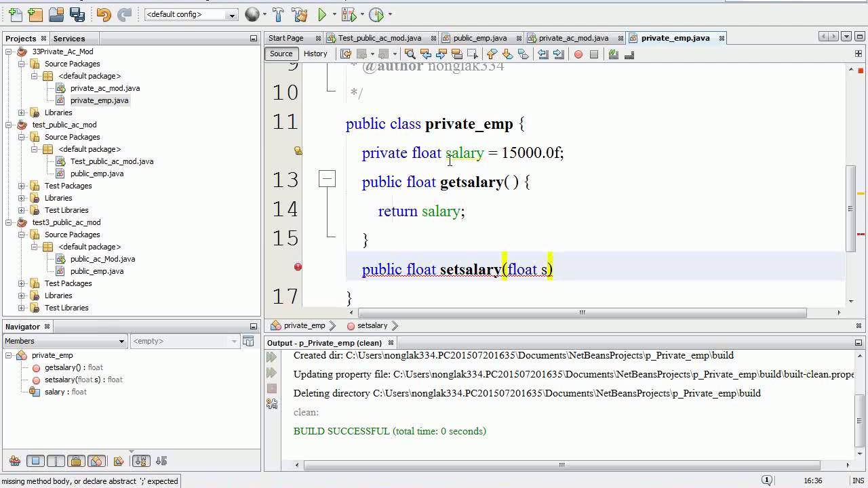This screenshot has width=868, height=488.
Task: Select public_ac_Mod.java in Projects tree
Action: 102,259
